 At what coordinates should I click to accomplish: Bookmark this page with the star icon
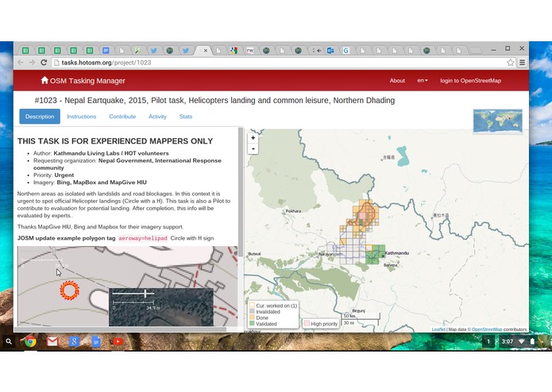click(510, 63)
